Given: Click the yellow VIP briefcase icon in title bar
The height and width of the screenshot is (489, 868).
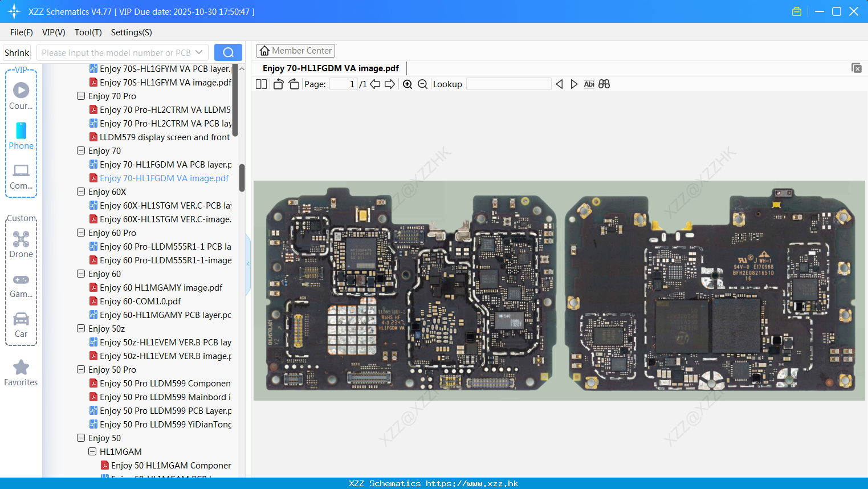Looking at the screenshot, I should (x=797, y=11).
